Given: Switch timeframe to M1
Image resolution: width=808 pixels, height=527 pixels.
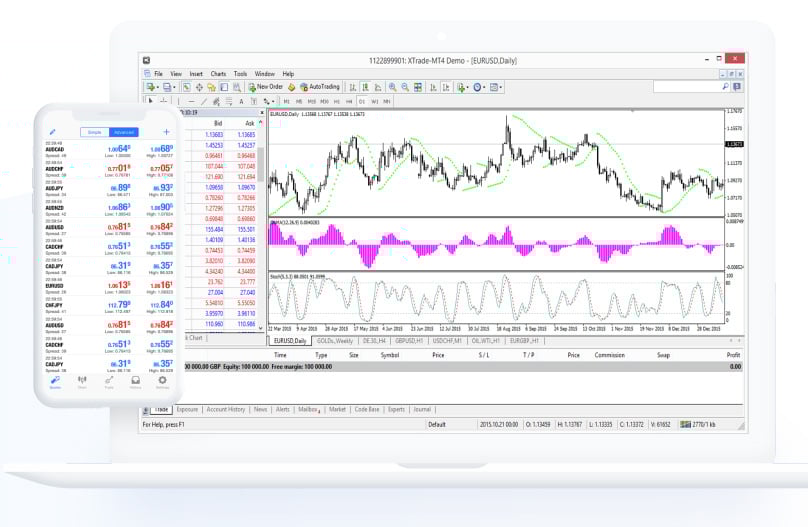Looking at the screenshot, I should (x=287, y=101).
